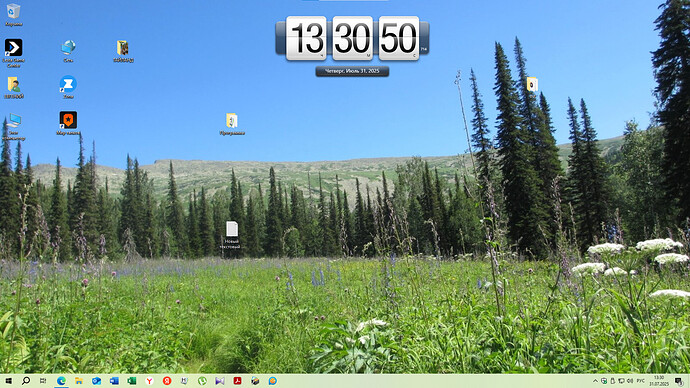Launch Excel from the taskbar
Image resolution: width=690 pixels, height=388 pixels.
(x=132, y=381)
